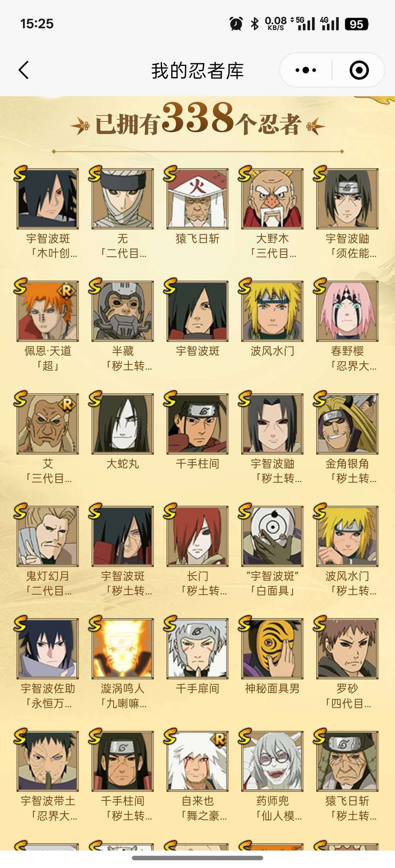Image resolution: width=395 pixels, height=868 pixels.
Task: Tap the back arrow icon
Action: pyautogui.click(x=24, y=70)
